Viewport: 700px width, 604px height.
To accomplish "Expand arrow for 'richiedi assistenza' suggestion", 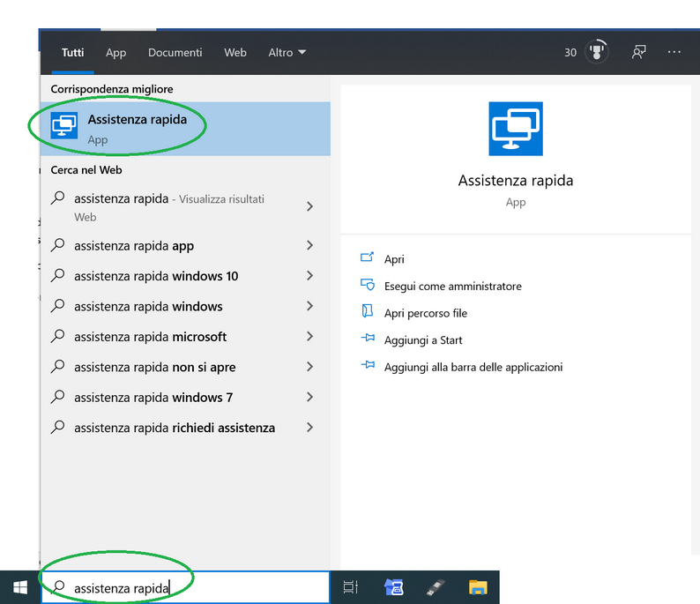I will [x=309, y=428].
